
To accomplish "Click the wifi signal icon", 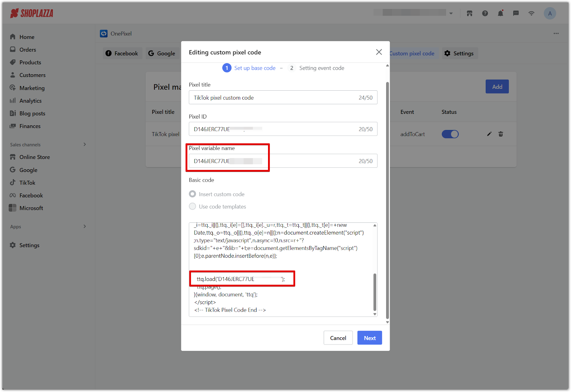I will coord(532,14).
